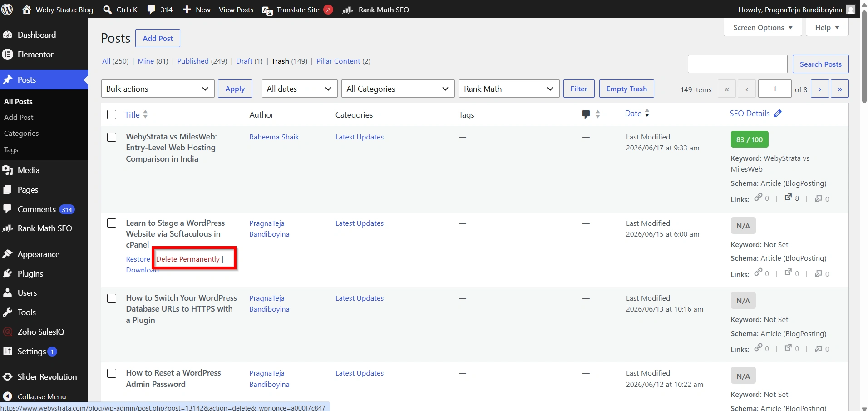868x411 pixels.
Task: Click the Appearance brush icon
Action: tap(8, 254)
